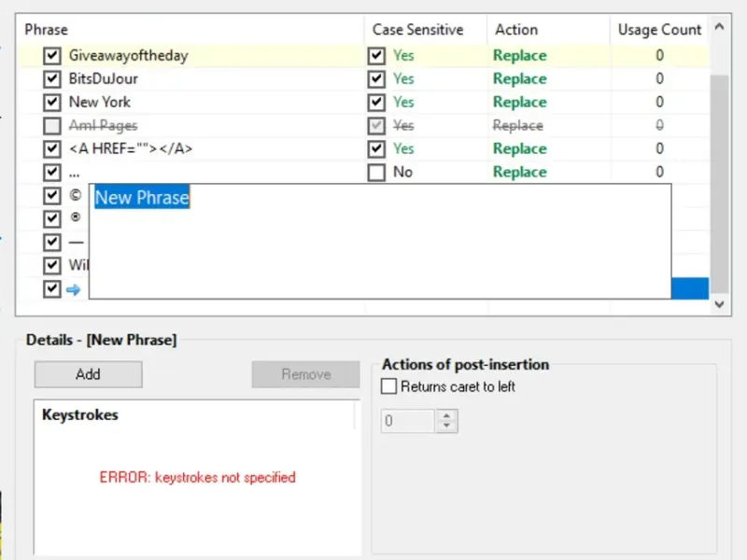Click the blue arrow icon in last row

click(74, 289)
